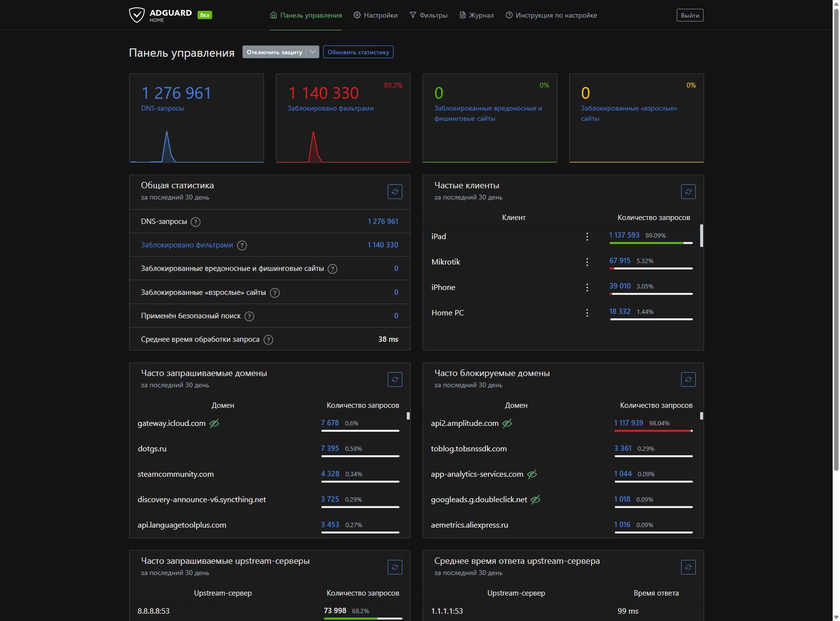
Task: Click blocked count 1 140 330 in statistics table
Action: coord(383,245)
